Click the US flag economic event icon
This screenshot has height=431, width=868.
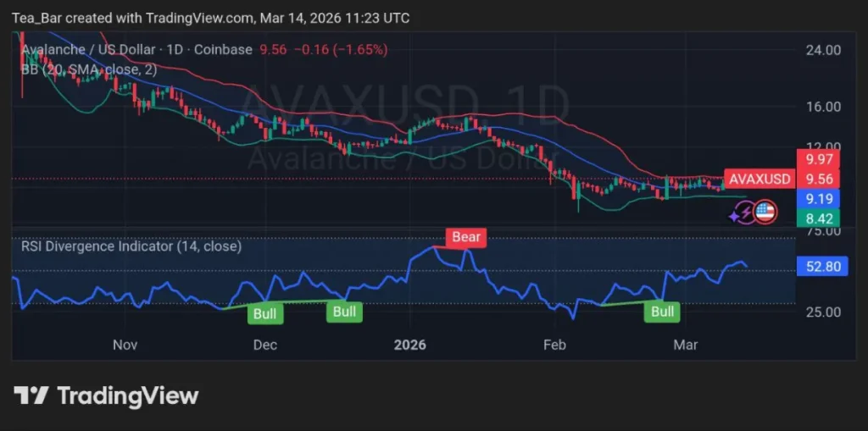(x=765, y=212)
